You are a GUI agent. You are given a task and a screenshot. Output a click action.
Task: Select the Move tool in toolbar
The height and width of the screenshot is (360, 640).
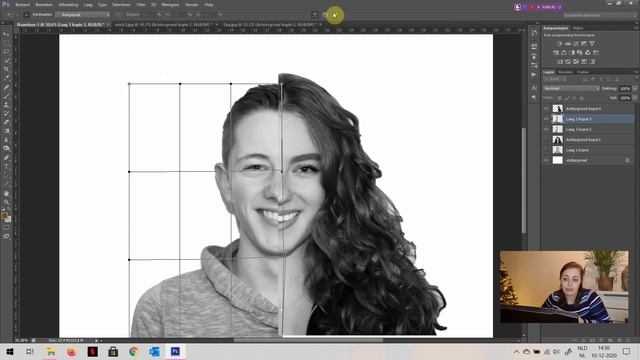(6, 34)
